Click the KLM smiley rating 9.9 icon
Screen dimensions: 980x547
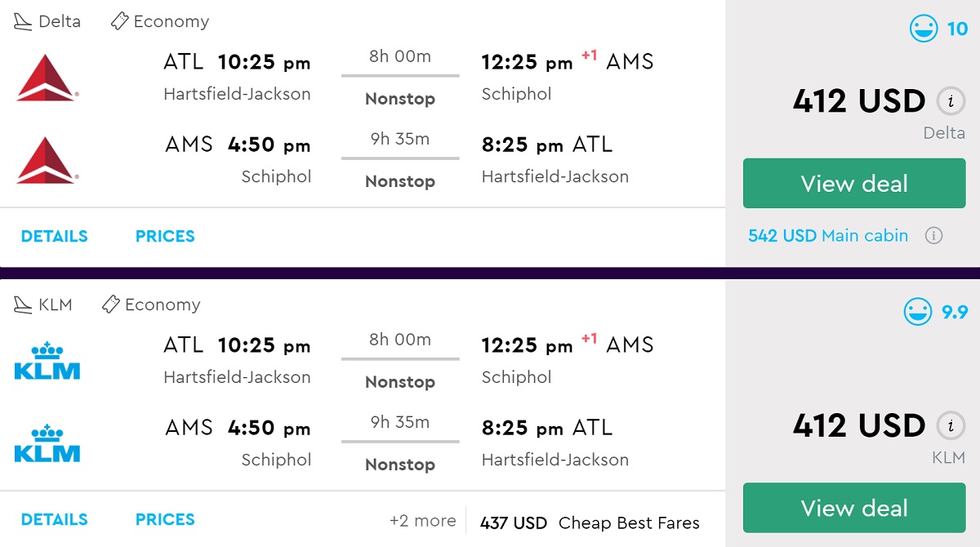[x=918, y=312]
